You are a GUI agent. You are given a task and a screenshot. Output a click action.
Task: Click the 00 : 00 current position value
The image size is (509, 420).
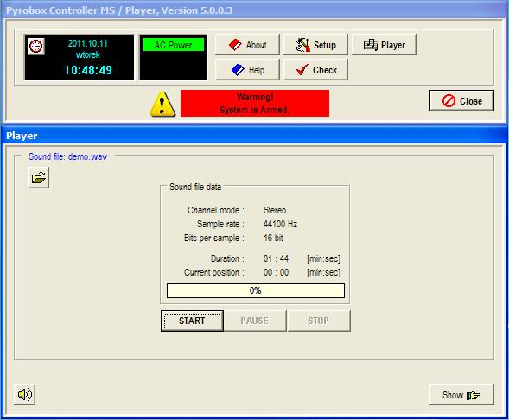(x=276, y=272)
